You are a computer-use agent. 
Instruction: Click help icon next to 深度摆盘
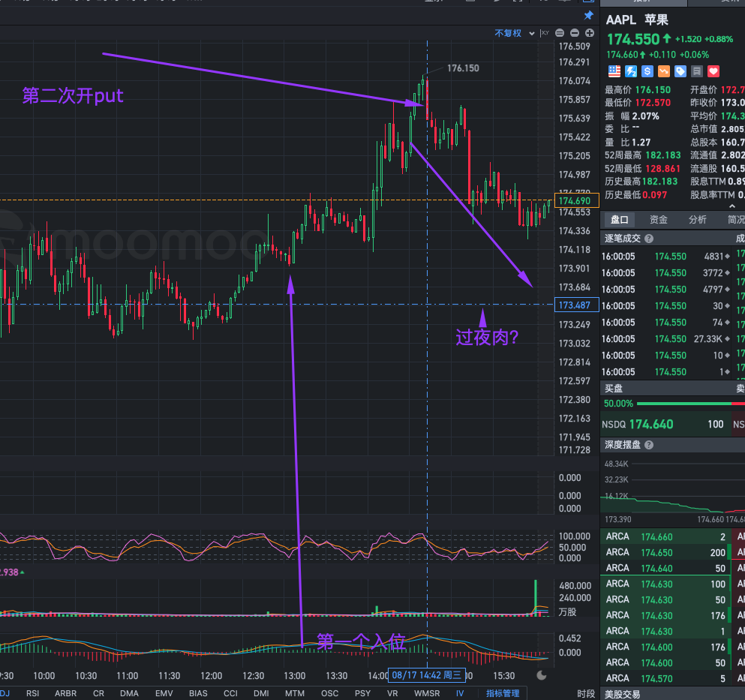[x=649, y=445]
